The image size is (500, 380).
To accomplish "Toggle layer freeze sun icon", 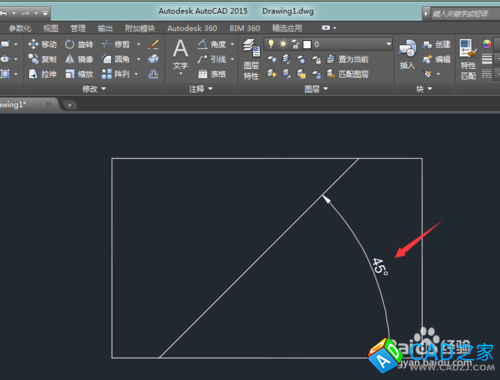I will pyautogui.click(x=283, y=44).
